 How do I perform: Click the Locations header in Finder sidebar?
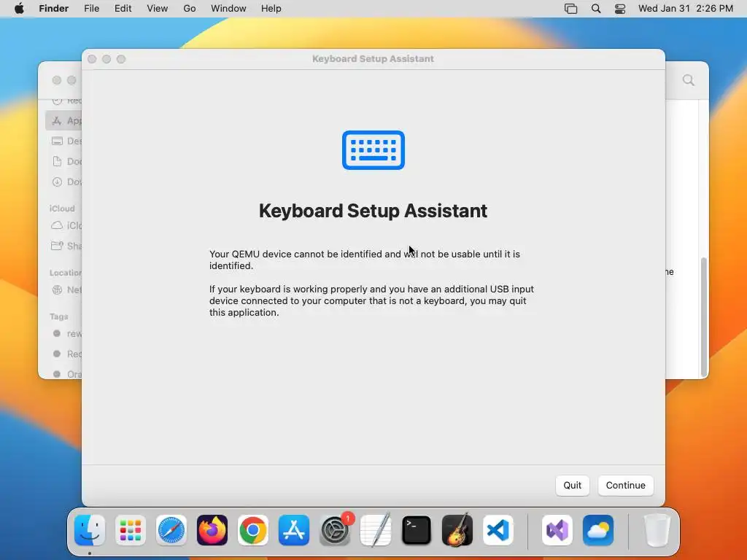66,273
